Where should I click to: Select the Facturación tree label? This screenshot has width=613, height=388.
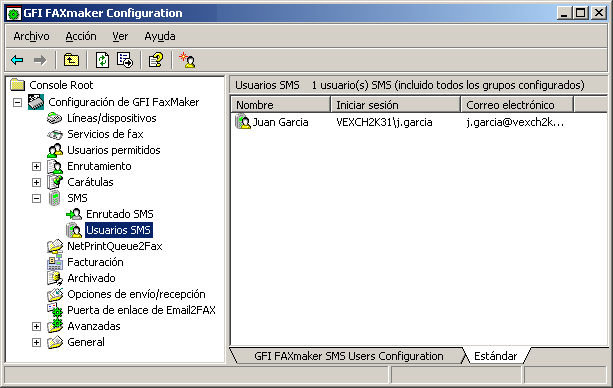(x=95, y=262)
